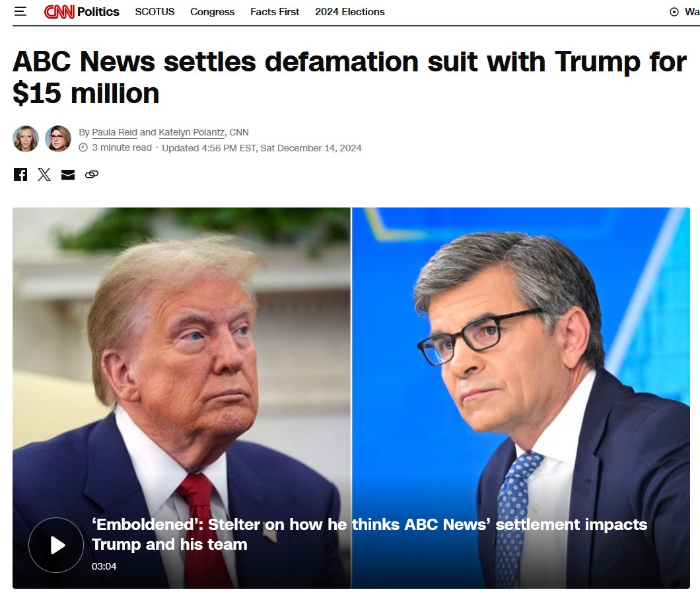Click Katelyn Polantz's avatar photo
This screenshot has height=600, width=700.
[58, 139]
